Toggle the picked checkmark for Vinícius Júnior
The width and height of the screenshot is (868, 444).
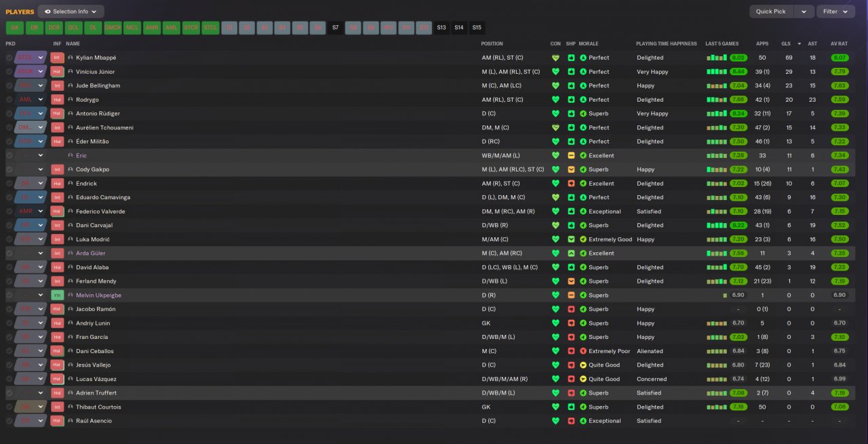9,72
